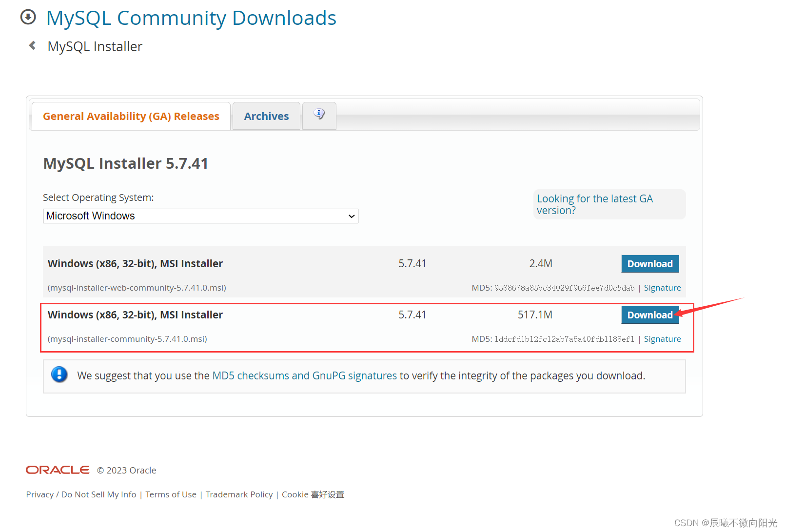Open Signature link for web-community installer
The image size is (785, 532).
pyautogui.click(x=662, y=288)
